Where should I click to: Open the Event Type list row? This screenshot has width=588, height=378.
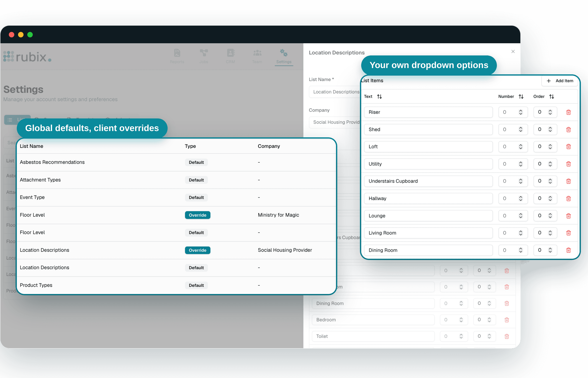click(x=176, y=197)
